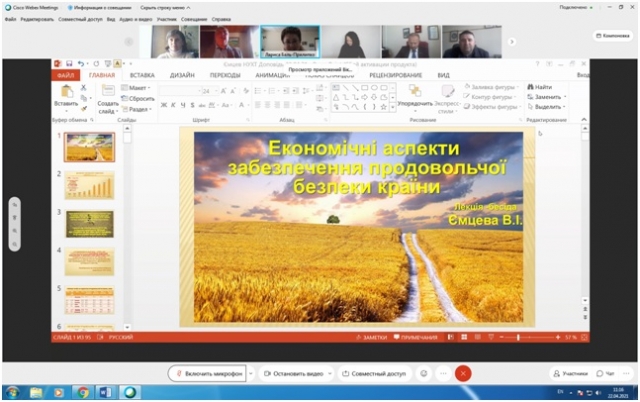Apply underline with the Ч button
The image size is (640, 402).
183,105
